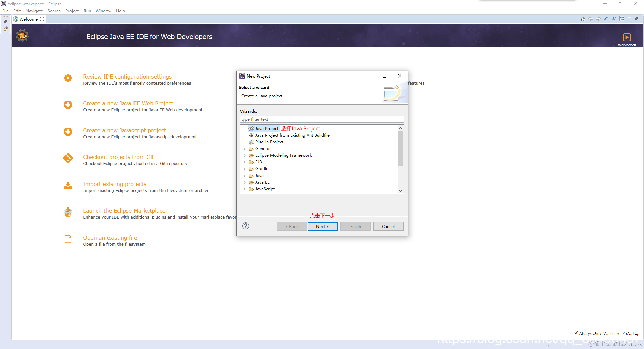Open Review IDE configuration settings link

[127, 77]
